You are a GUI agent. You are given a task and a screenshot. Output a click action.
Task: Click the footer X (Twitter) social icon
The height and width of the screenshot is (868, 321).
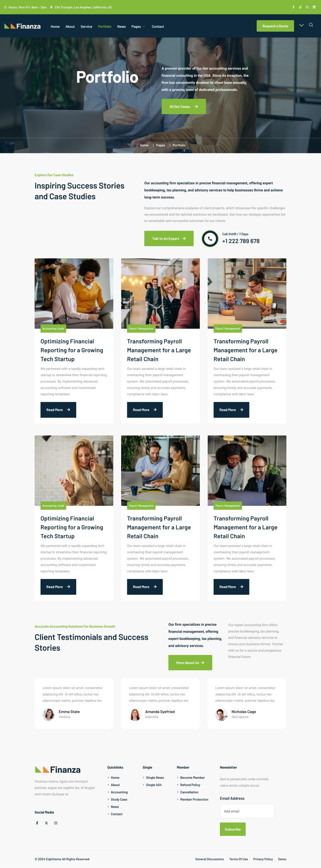tap(46, 823)
